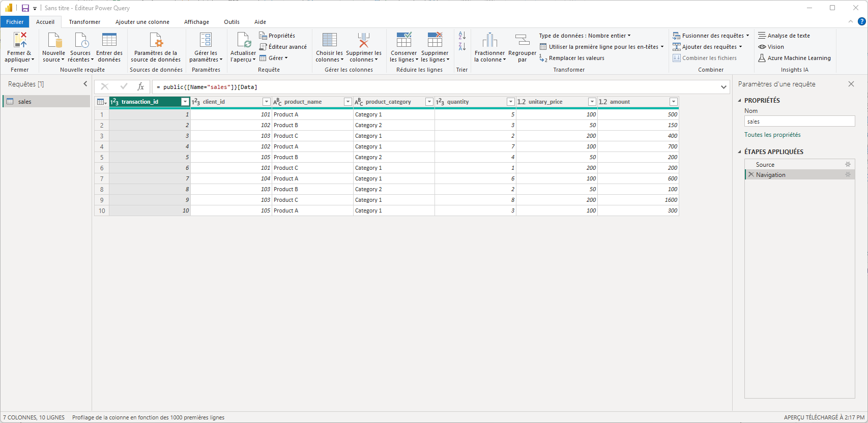868x423 pixels.
Task: Click Supprimer les lignes icon
Action: (x=435, y=40)
